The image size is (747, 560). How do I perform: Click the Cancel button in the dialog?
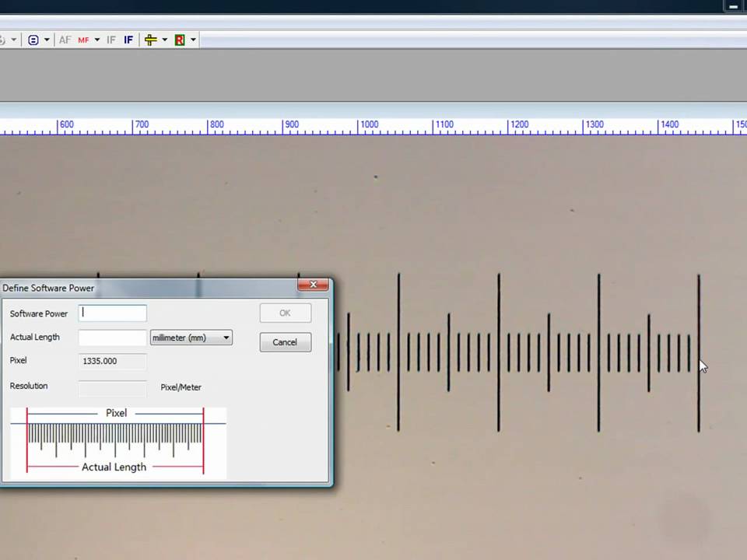tap(286, 342)
